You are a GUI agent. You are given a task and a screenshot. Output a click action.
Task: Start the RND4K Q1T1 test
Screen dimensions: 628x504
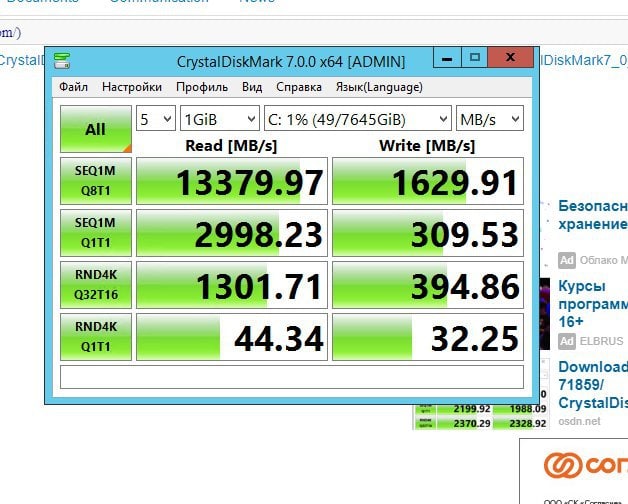pyautogui.click(x=96, y=337)
